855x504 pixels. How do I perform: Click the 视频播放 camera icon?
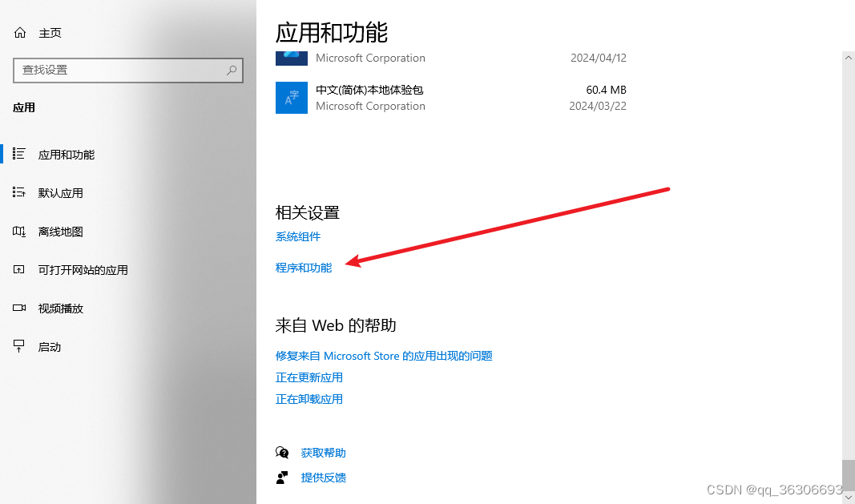[19, 308]
